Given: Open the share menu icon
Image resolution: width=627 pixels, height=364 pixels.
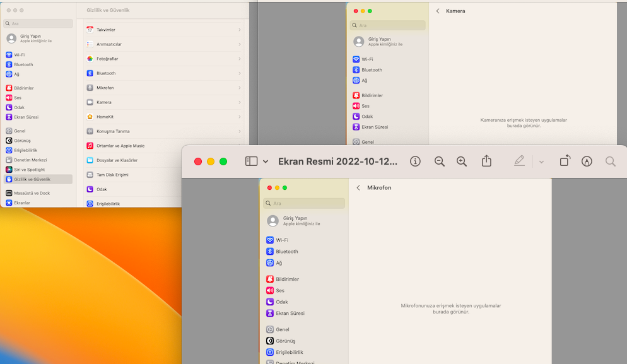Looking at the screenshot, I should coord(486,161).
